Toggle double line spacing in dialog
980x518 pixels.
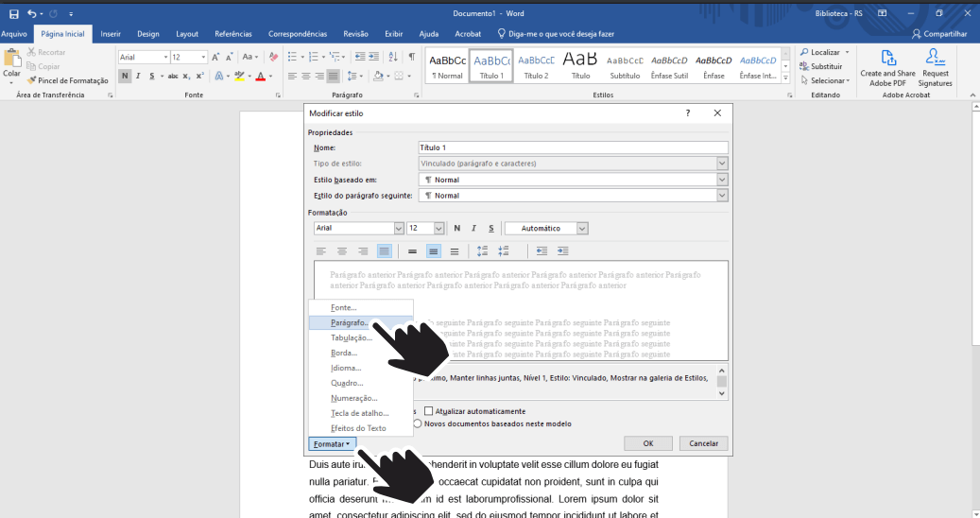click(x=455, y=251)
